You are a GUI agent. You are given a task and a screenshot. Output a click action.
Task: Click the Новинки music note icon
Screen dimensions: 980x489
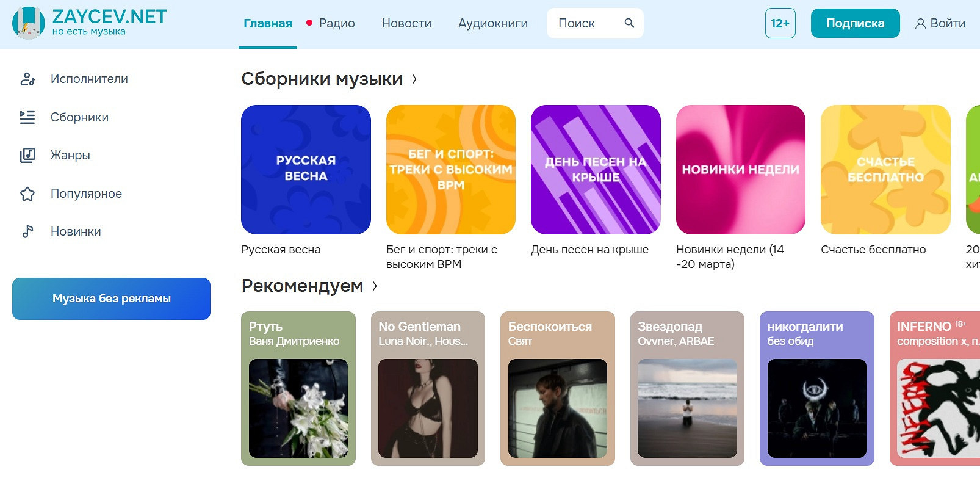[27, 231]
